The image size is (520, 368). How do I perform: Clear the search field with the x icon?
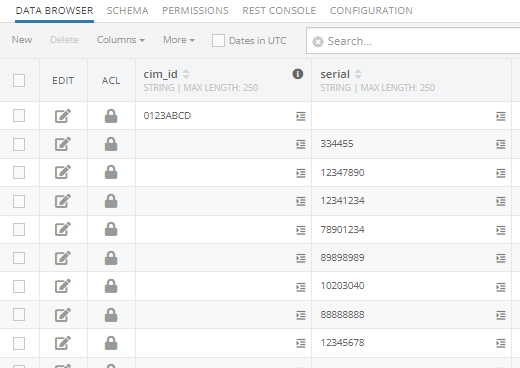[x=318, y=42]
